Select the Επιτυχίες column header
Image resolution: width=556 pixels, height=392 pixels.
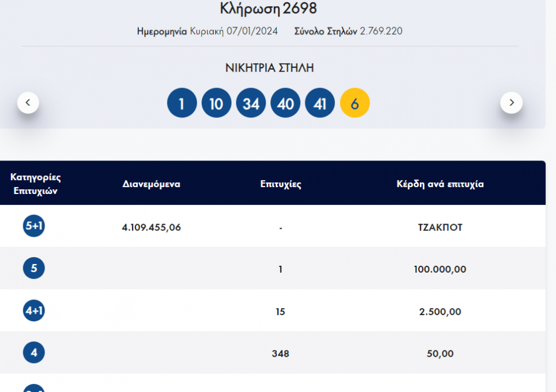coord(280,184)
